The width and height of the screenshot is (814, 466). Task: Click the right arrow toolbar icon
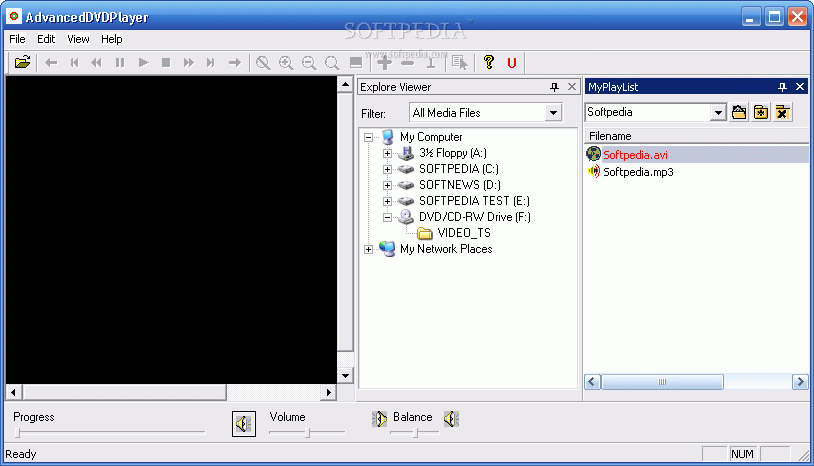click(x=235, y=63)
